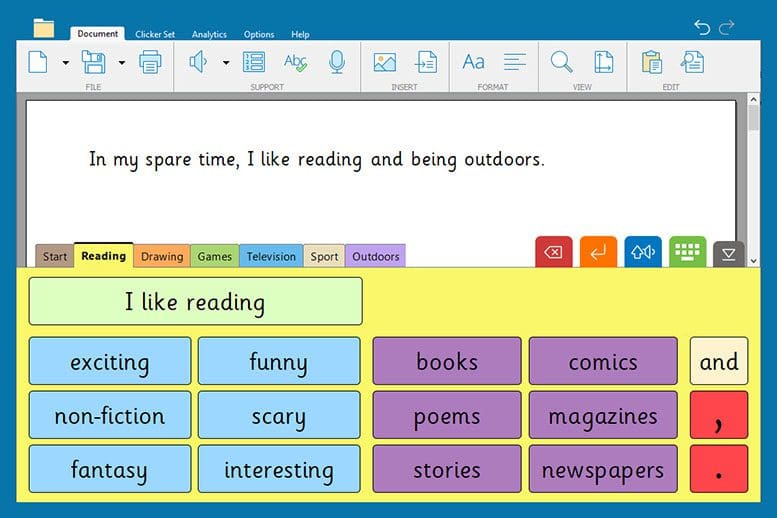777x518 pixels.
Task: Click the document scrollbar down arrow
Action: click(x=753, y=261)
